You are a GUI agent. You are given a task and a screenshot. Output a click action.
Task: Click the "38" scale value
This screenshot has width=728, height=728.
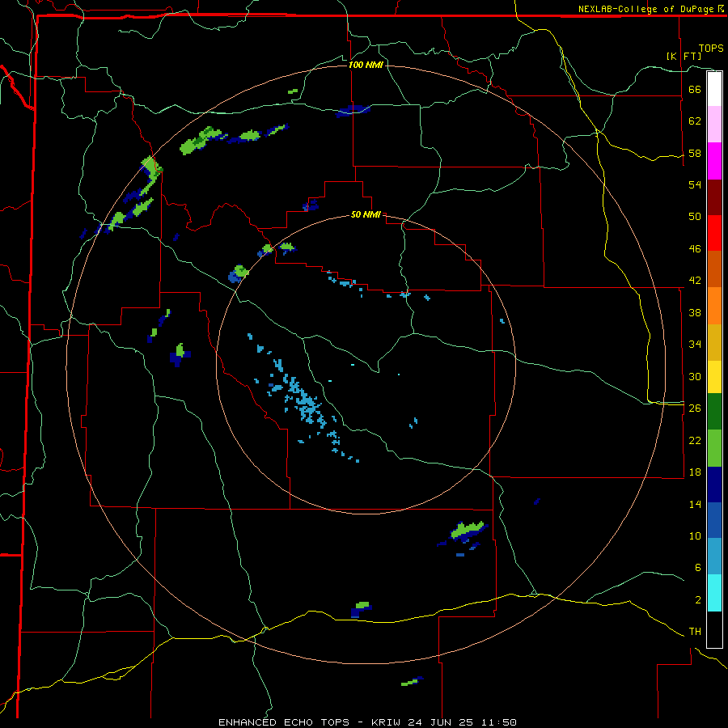click(x=695, y=312)
